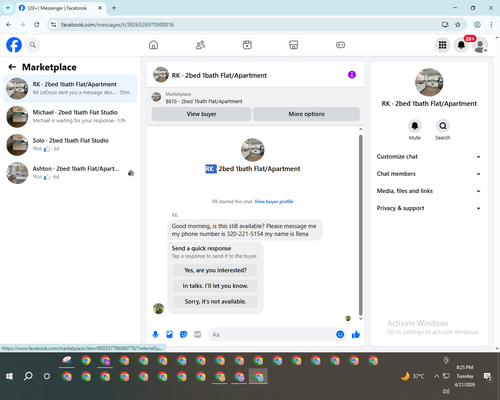This screenshot has width=500, height=400.
Task: Send 'Sorry, it's not available.' response
Action: click(x=215, y=301)
